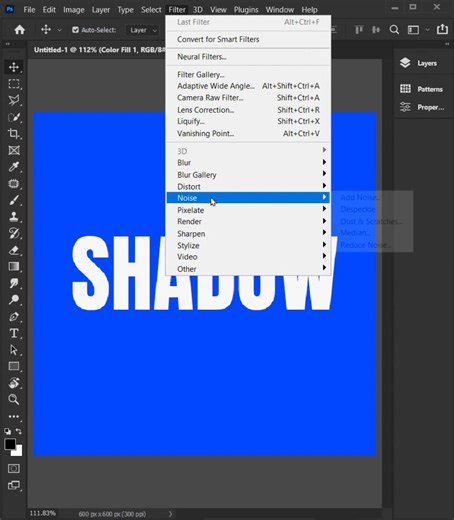This screenshot has width=454, height=520.
Task: Select the Hand tool
Action: pyautogui.click(x=14, y=383)
